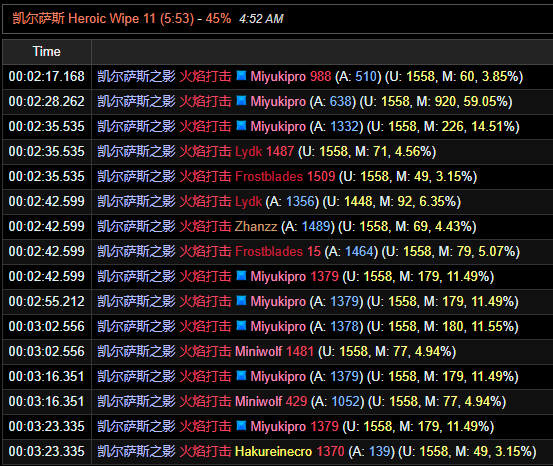Viewport: 553px width, 466px height.
Task: Click blue icon in 00:03:23.335 Miyukipro row
Action: coord(241,426)
